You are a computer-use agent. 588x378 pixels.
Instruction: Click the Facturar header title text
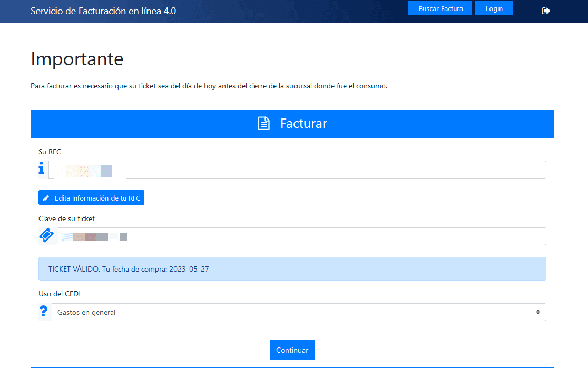click(303, 124)
